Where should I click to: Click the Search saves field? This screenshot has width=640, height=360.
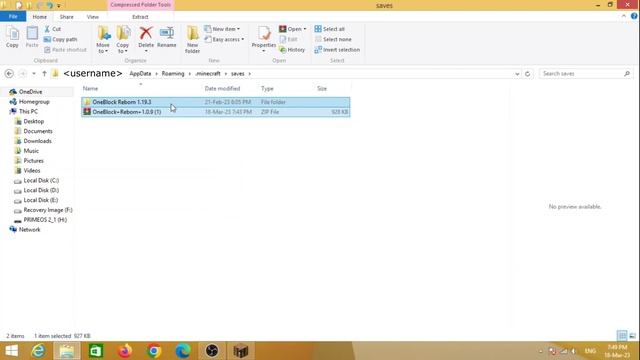[586, 73]
